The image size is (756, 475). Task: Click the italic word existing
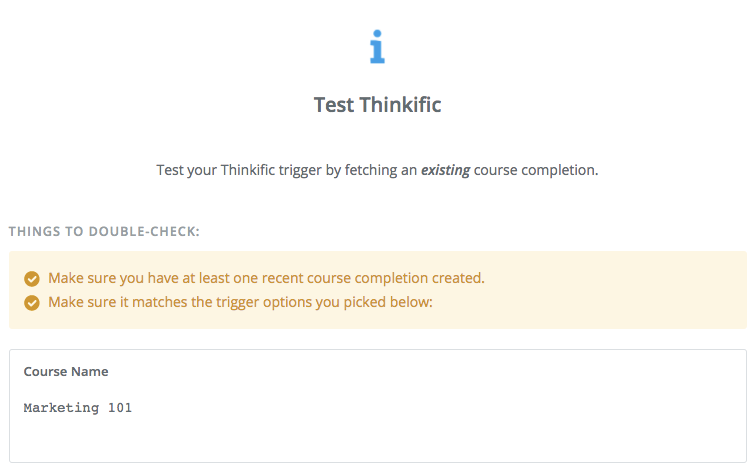(446, 170)
